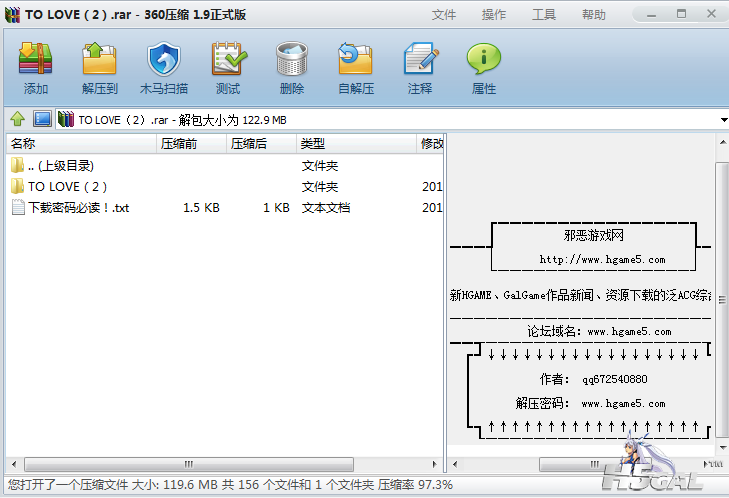This screenshot has width=729, height=498.
Task: Open the 注释 (Comment) editor icon
Action: [x=420, y=59]
